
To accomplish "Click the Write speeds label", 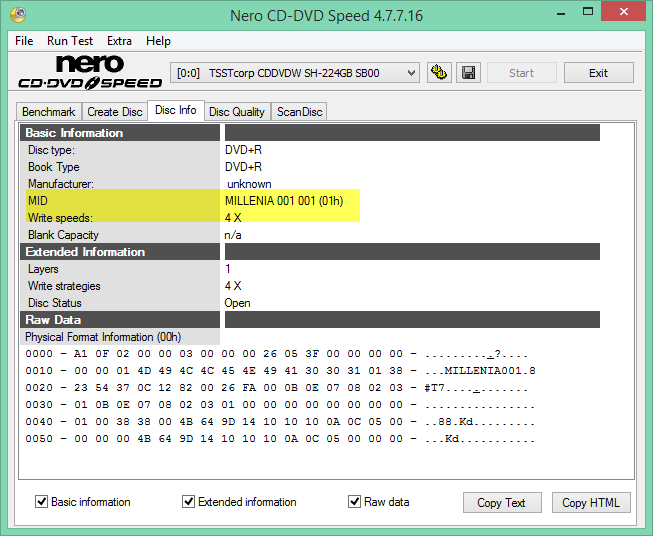I will [x=60, y=218].
